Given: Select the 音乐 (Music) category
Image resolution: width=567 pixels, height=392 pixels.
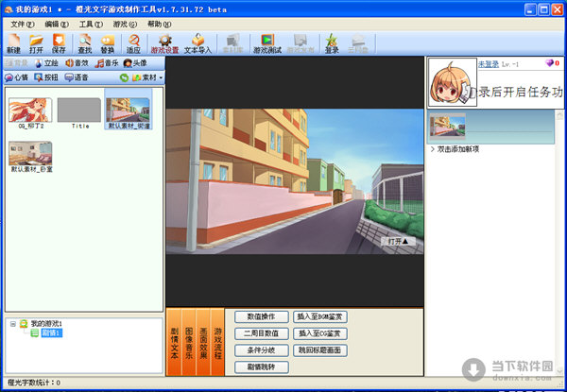Looking at the screenshot, I should click(107, 63).
